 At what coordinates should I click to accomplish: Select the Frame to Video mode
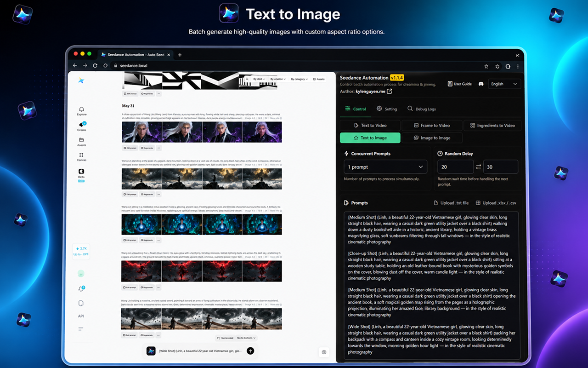coord(432,126)
